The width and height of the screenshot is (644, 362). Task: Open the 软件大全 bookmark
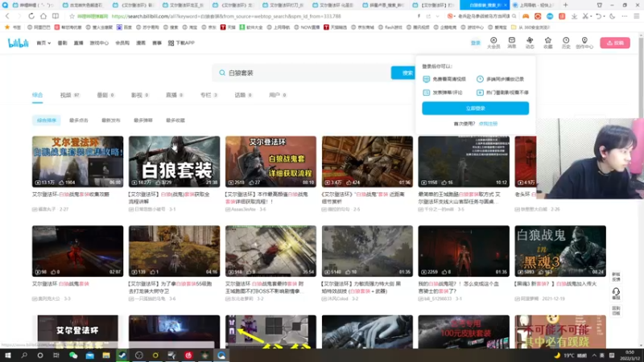coord(251,27)
